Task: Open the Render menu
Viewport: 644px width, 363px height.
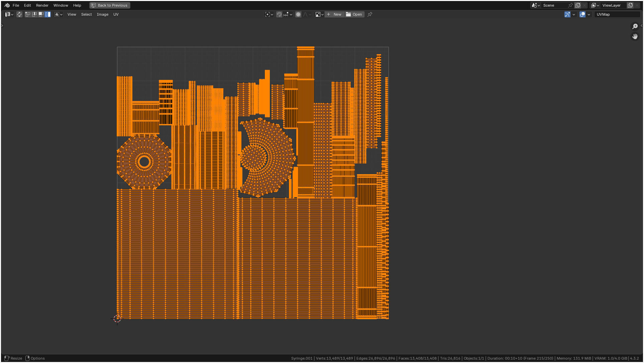Action: coord(42,5)
